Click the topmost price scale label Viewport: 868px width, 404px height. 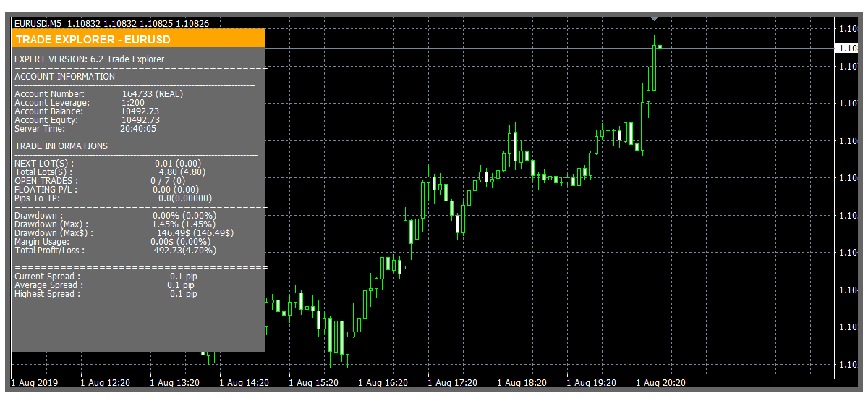click(847, 29)
